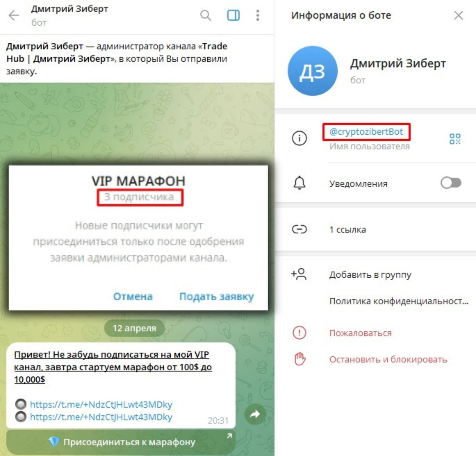476x456 pixels.
Task: Toggle the side panel icon
Action: 233,15
